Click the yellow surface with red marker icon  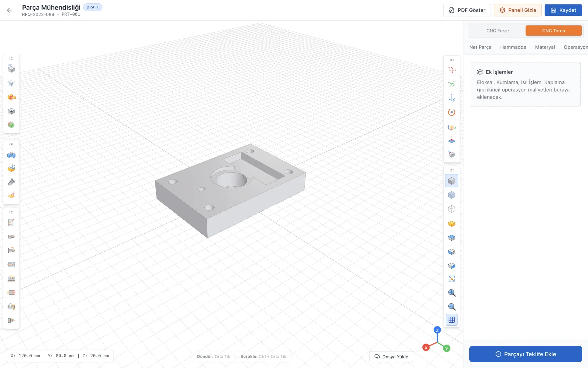(x=11, y=195)
